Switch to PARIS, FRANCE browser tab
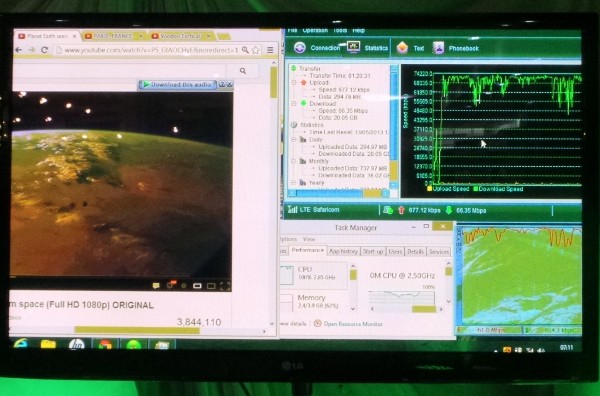600x396 pixels. tap(113, 36)
